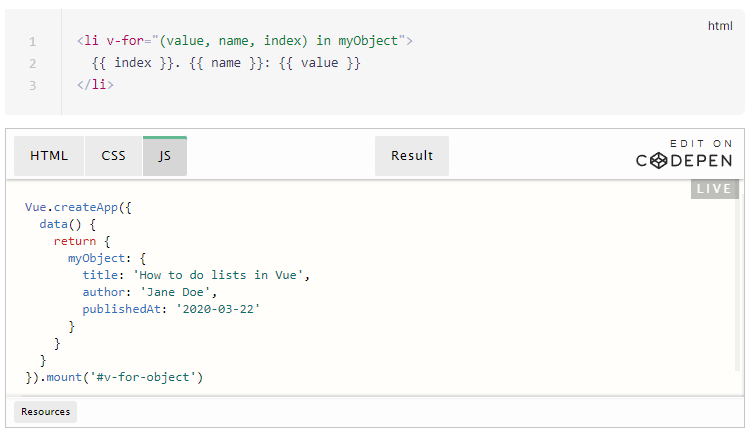This screenshot has height=437, width=753.
Task: Click the author 'Jane Doe' line
Action: click(149, 292)
